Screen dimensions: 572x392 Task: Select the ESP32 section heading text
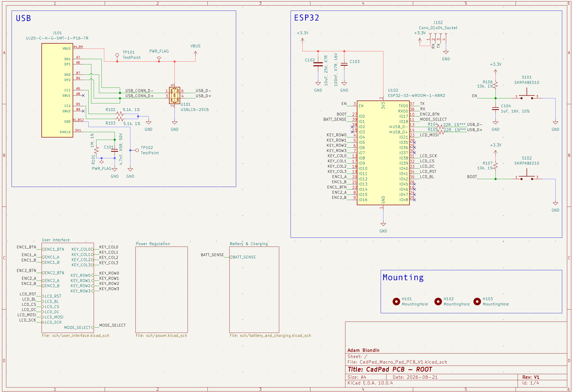coord(307,18)
